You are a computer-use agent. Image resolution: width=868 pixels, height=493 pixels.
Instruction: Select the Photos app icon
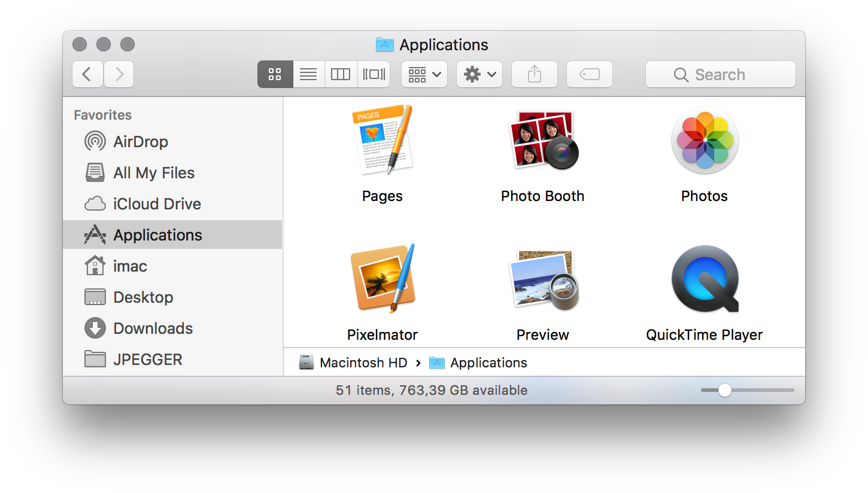pyautogui.click(x=705, y=141)
